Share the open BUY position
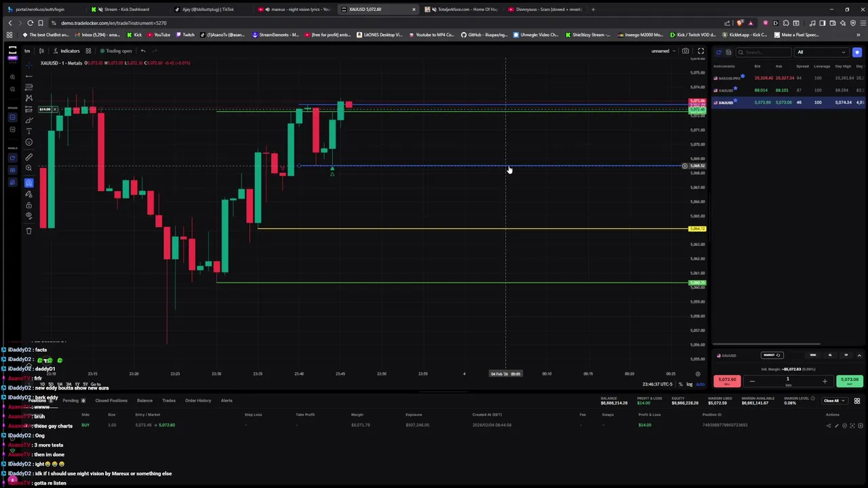 [x=829, y=426]
